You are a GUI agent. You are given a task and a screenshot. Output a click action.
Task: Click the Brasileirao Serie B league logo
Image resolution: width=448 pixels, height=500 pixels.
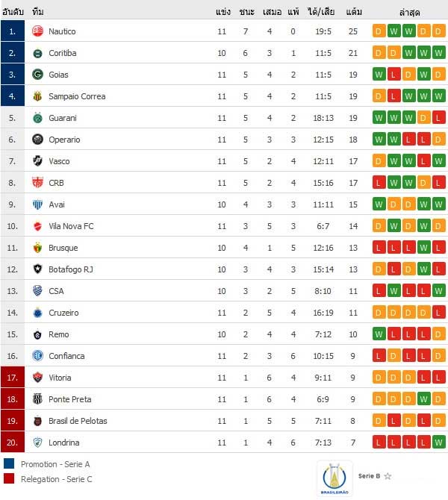[335, 478]
